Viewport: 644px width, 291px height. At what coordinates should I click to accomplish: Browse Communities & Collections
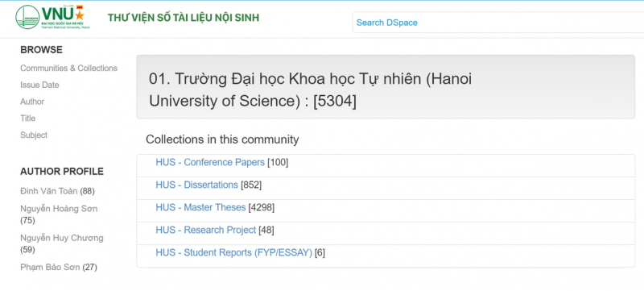(x=68, y=69)
